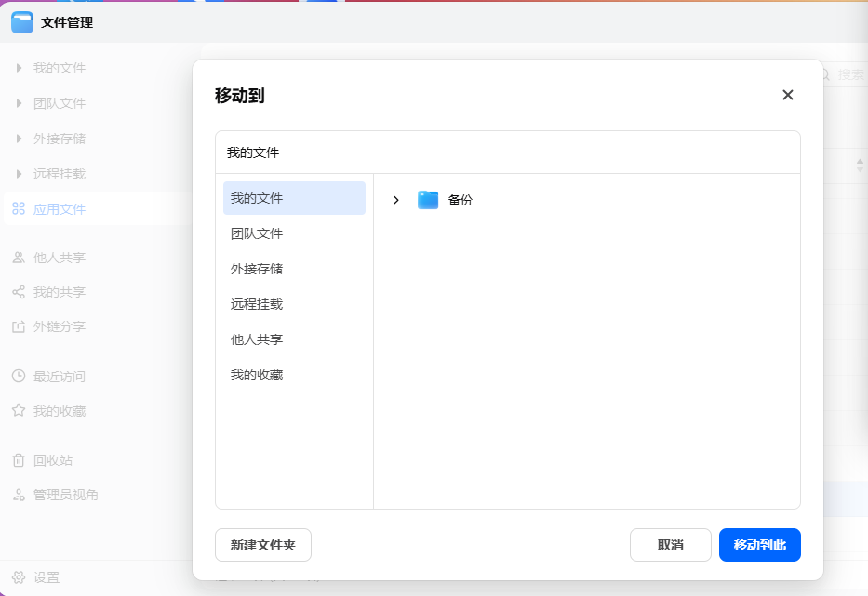Select 团队文件 in the move dialog list
The image size is (868, 596).
257,233
